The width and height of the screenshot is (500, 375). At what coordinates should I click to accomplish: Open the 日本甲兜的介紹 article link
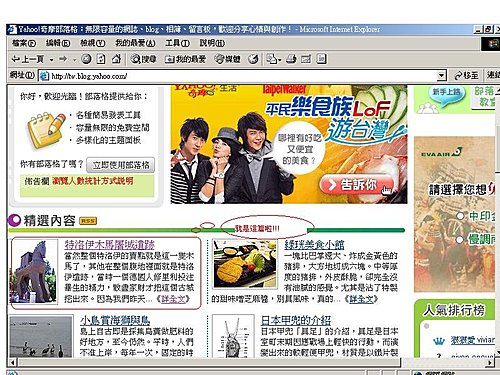click(x=296, y=320)
